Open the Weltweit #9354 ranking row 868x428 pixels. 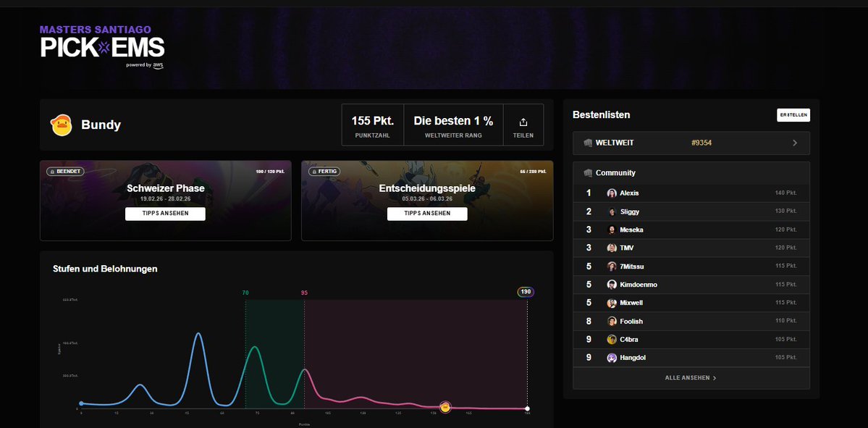coord(691,143)
